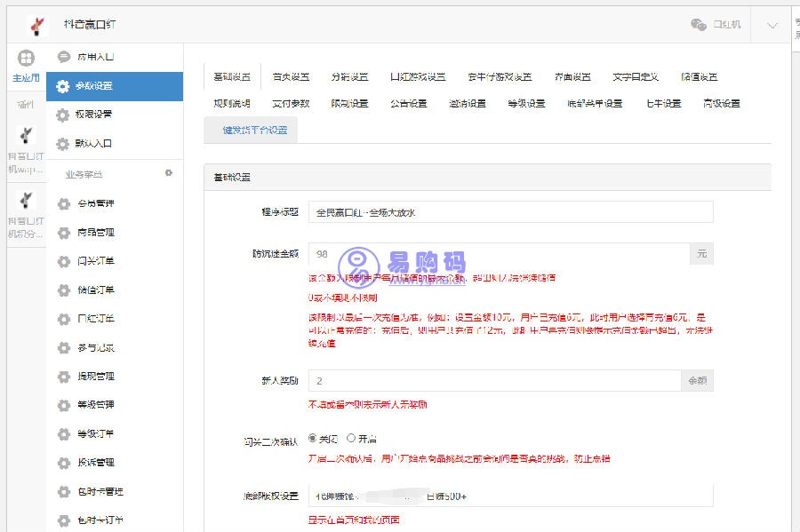Switch to the 高级设置 tab
The height and width of the screenshot is (532, 800).
[721, 102]
